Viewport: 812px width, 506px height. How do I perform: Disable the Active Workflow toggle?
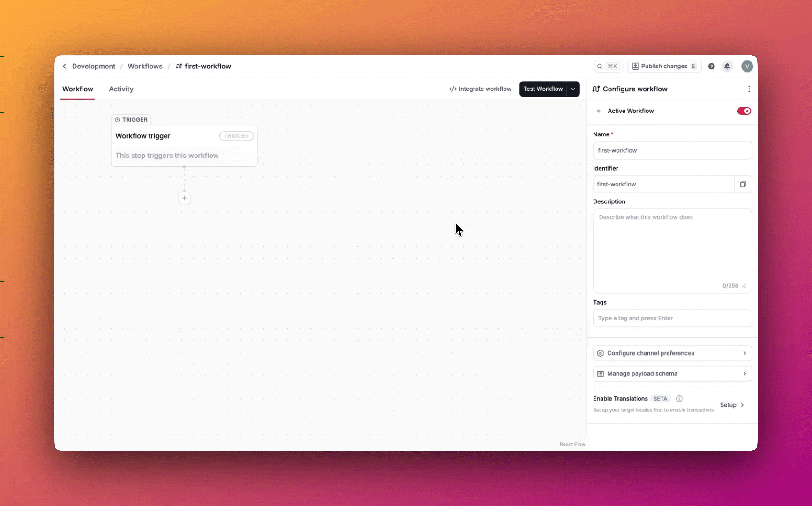743,111
